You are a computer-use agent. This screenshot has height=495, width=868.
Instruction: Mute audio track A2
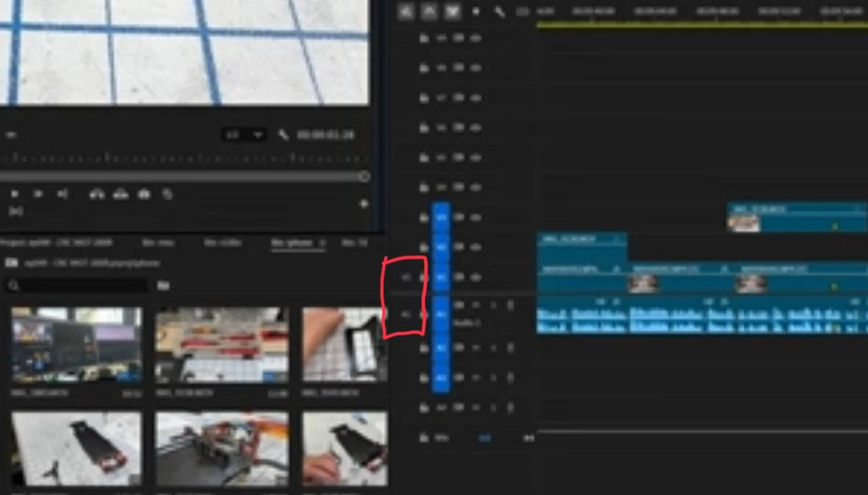pyautogui.click(x=476, y=347)
